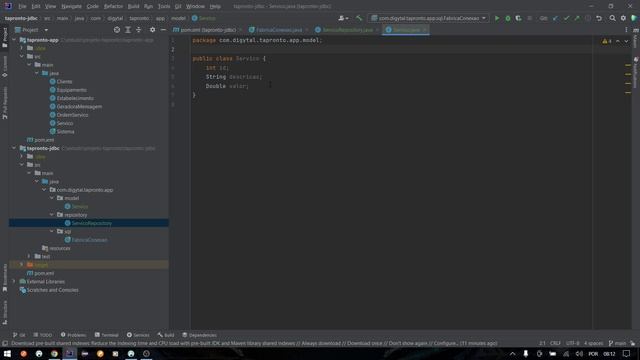Switch to FabricaConexao.java editor tab

(x=279, y=30)
